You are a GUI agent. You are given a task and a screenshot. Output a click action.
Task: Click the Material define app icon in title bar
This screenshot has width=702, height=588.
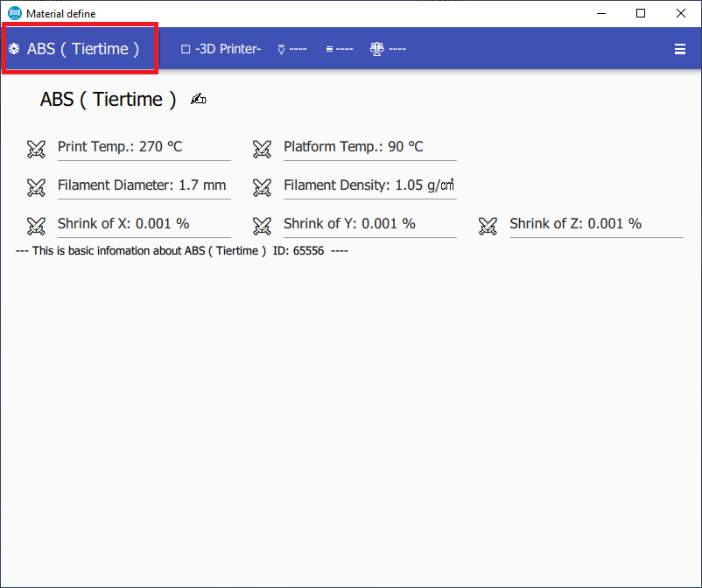coord(15,13)
